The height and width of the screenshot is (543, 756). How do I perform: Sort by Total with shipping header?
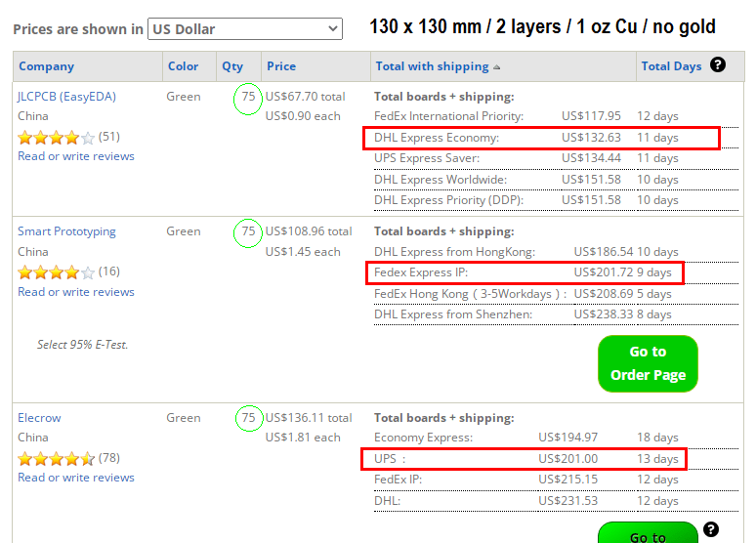[432, 66]
